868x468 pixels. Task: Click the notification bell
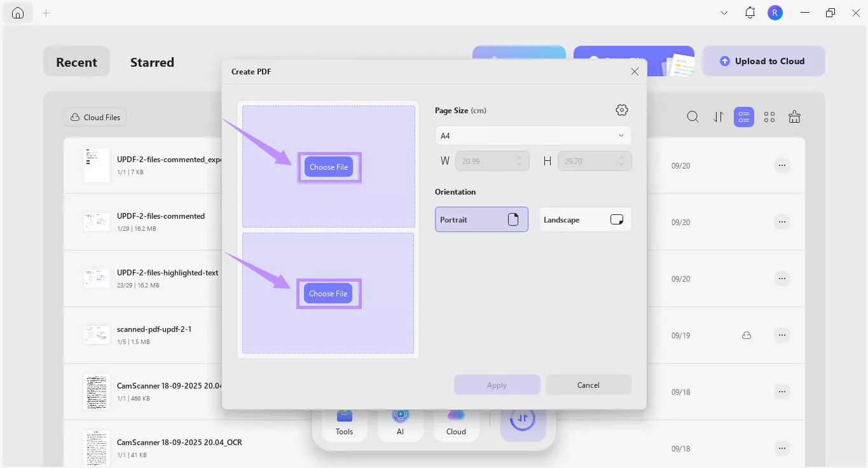click(x=750, y=12)
